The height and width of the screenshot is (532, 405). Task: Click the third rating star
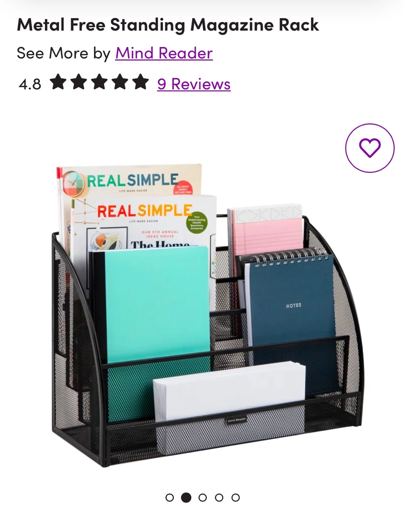pos(99,82)
